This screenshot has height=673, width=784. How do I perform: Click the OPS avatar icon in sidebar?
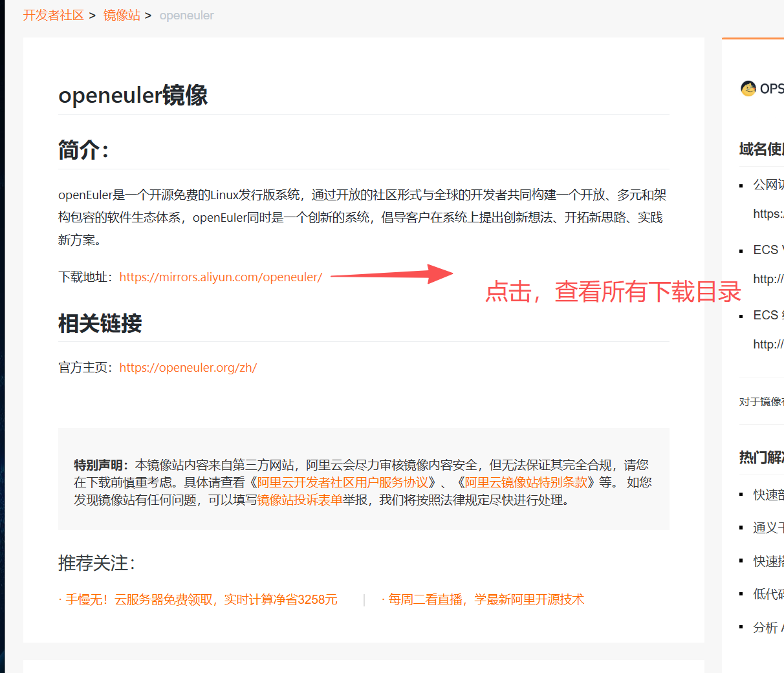coord(748,89)
